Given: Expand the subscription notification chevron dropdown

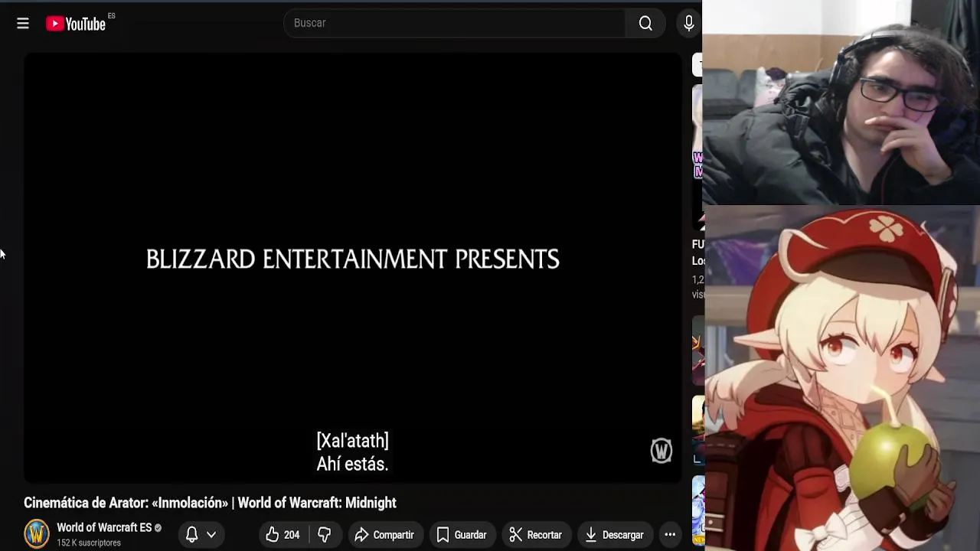Looking at the screenshot, I should tap(211, 535).
